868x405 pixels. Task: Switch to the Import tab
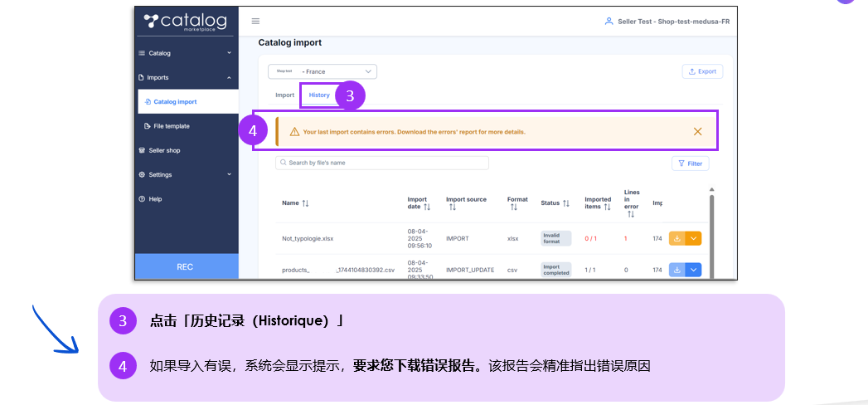click(x=284, y=95)
